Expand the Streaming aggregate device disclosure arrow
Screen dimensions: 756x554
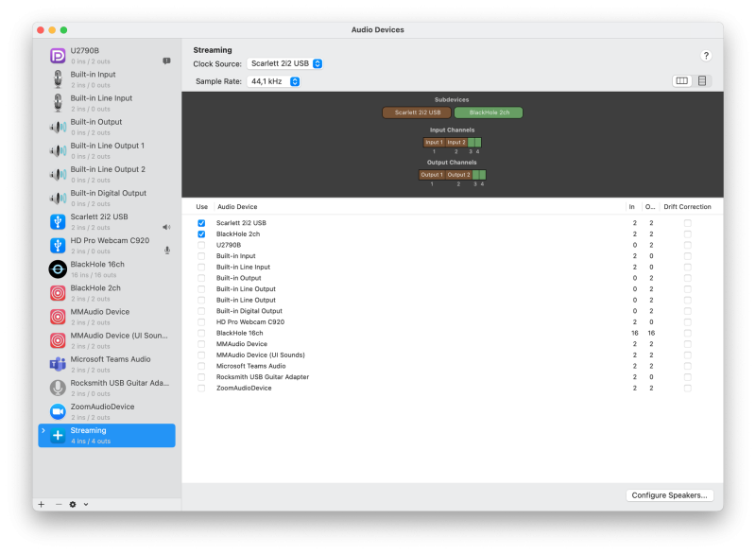[43, 430]
